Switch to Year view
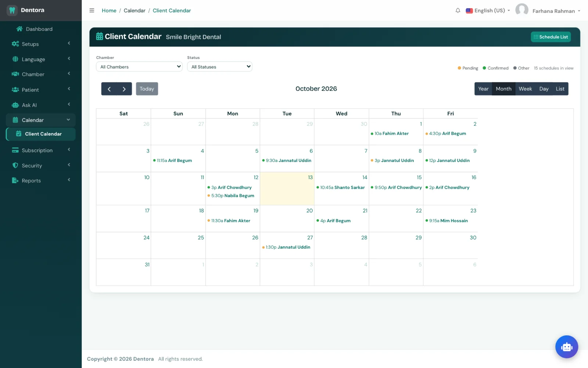This screenshot has height=368, width=588. [483, 89]
